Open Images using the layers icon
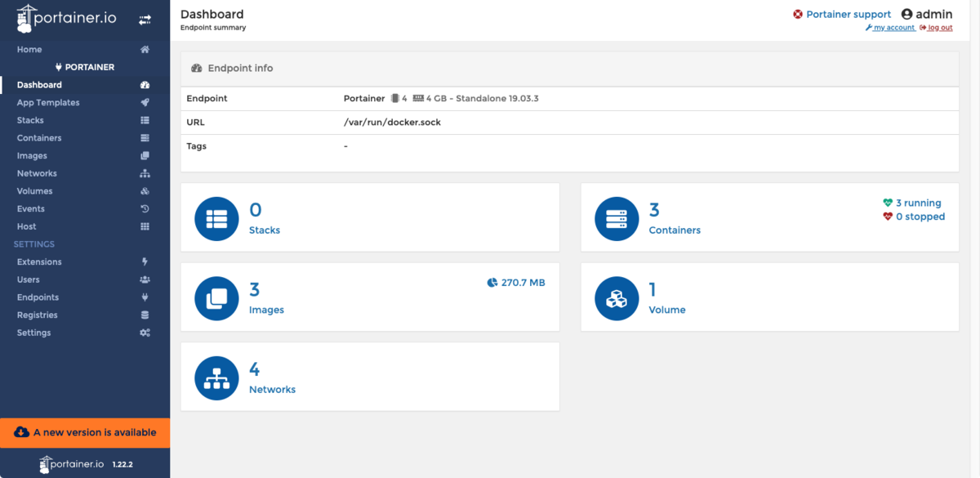 coord(145,155)
